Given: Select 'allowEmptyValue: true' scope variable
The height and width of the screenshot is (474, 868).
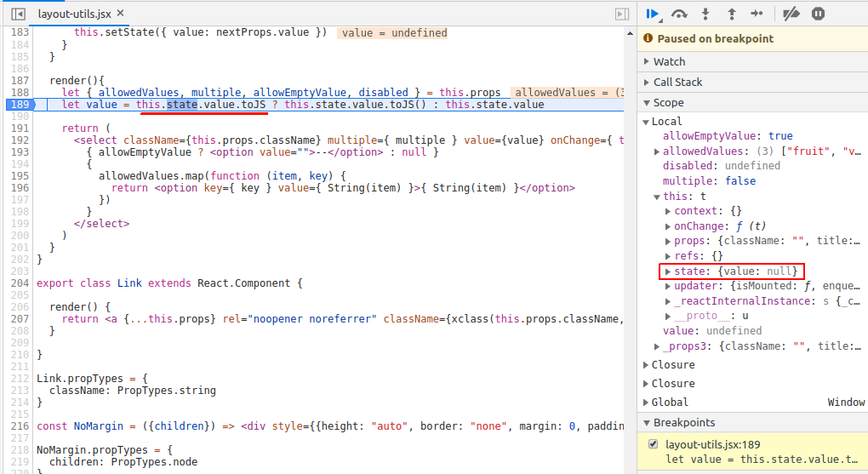Looking at the screenshot, I should pos(728,135).
